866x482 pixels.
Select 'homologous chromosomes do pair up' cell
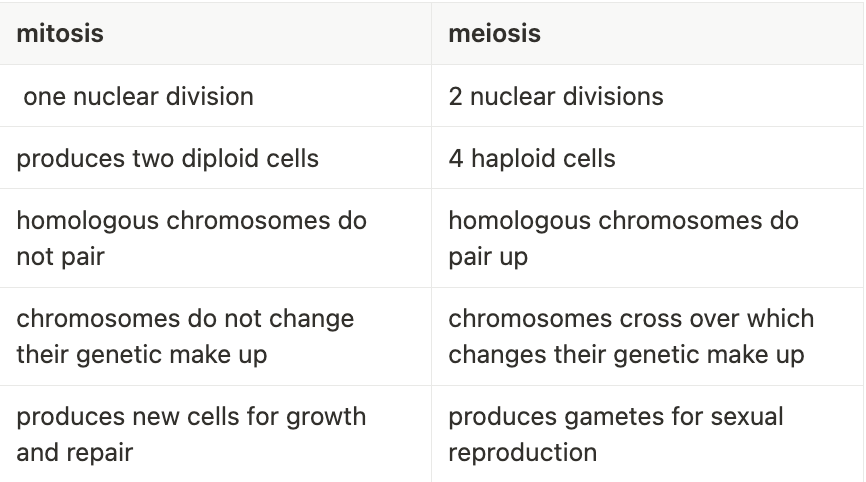pos(647,238)
